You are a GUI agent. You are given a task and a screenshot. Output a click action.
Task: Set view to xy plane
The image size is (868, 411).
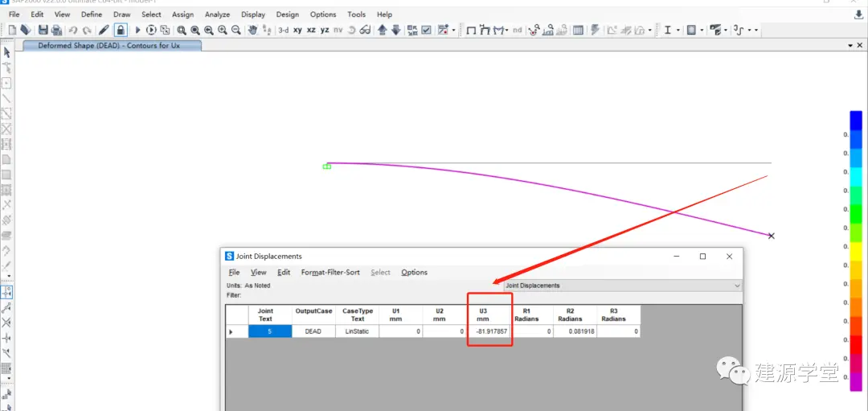click(x=298, y=31)
